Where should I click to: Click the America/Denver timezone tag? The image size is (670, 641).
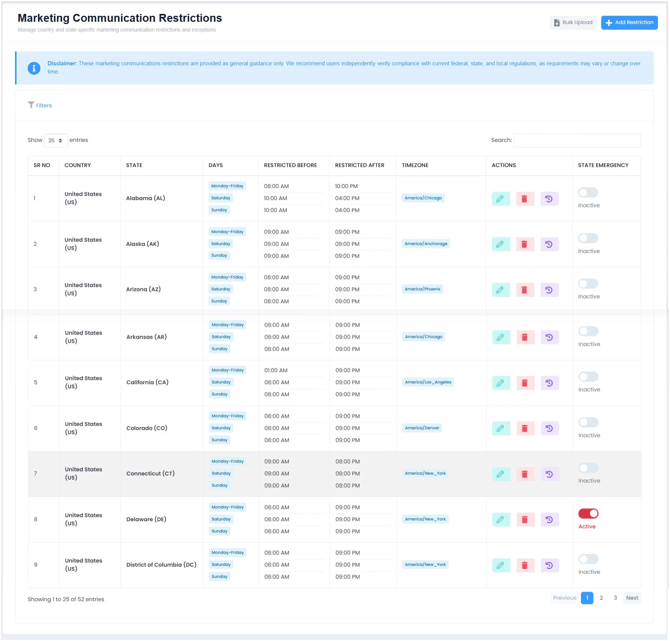tap(422, 428)
